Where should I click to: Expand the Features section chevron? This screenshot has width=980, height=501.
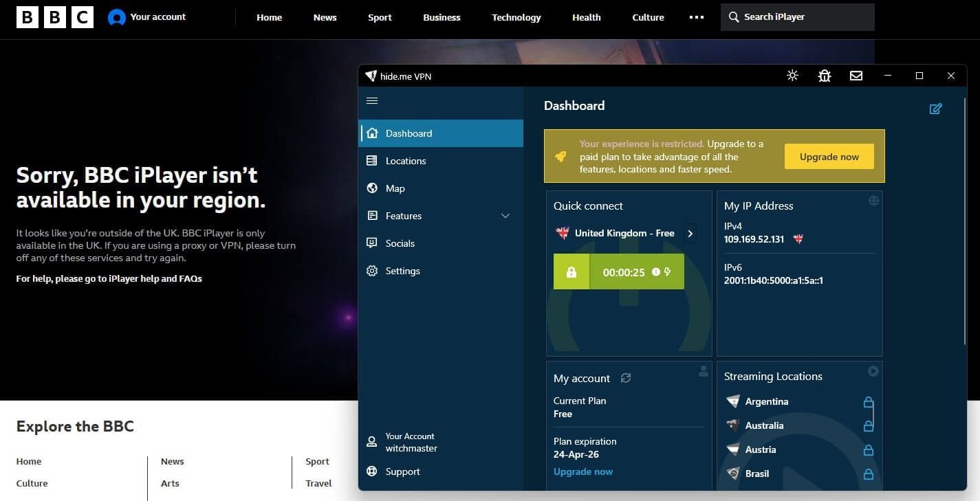click(505, 216)
